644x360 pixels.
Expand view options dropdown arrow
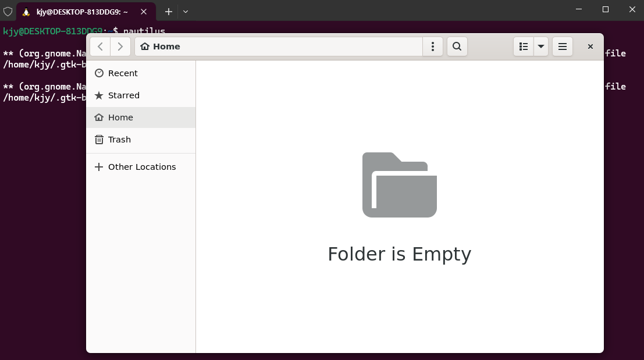point(541,47)
